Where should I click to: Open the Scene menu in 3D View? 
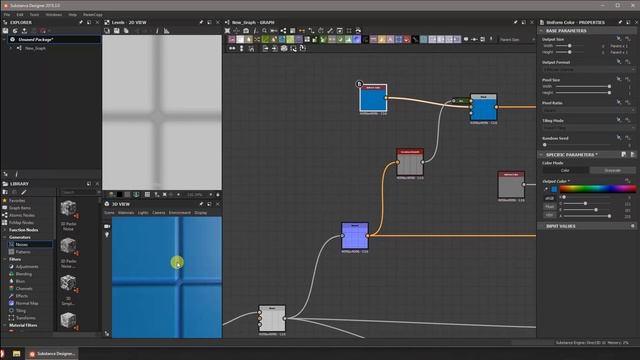coord(109,213)
